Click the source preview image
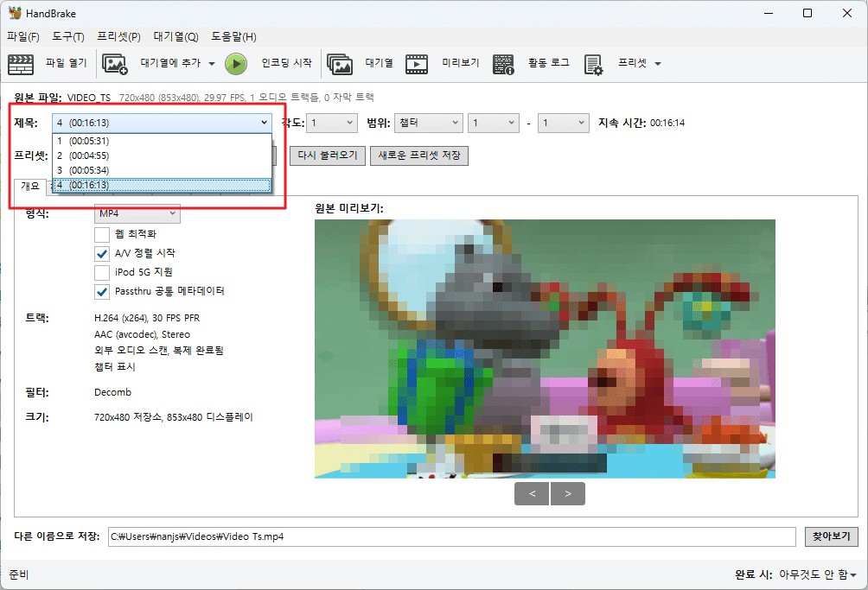 coord(545,349)
